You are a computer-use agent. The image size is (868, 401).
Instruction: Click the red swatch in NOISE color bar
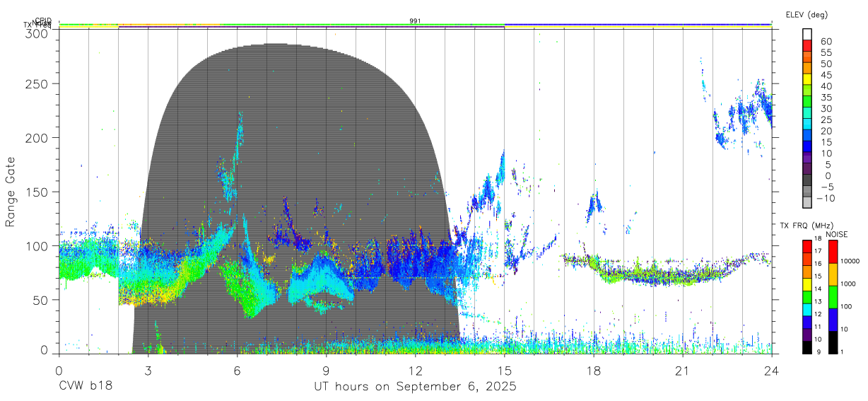tap(833, 251)
